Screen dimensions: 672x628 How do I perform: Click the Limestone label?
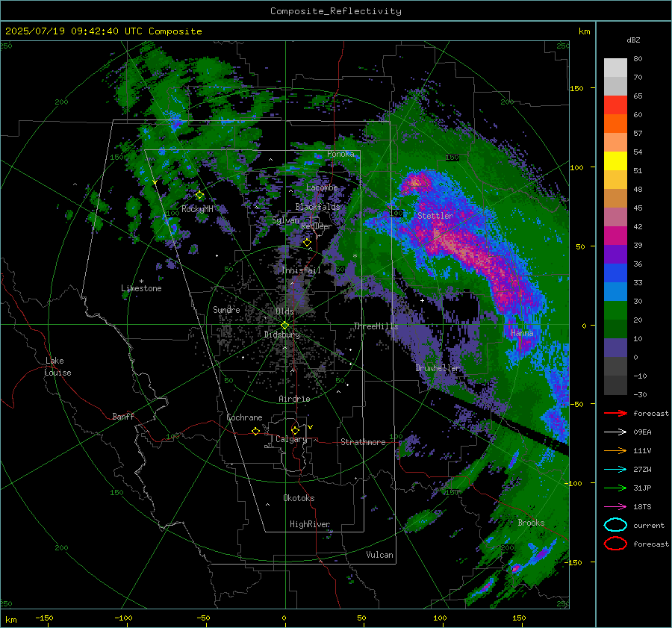[x=141, y=288]
